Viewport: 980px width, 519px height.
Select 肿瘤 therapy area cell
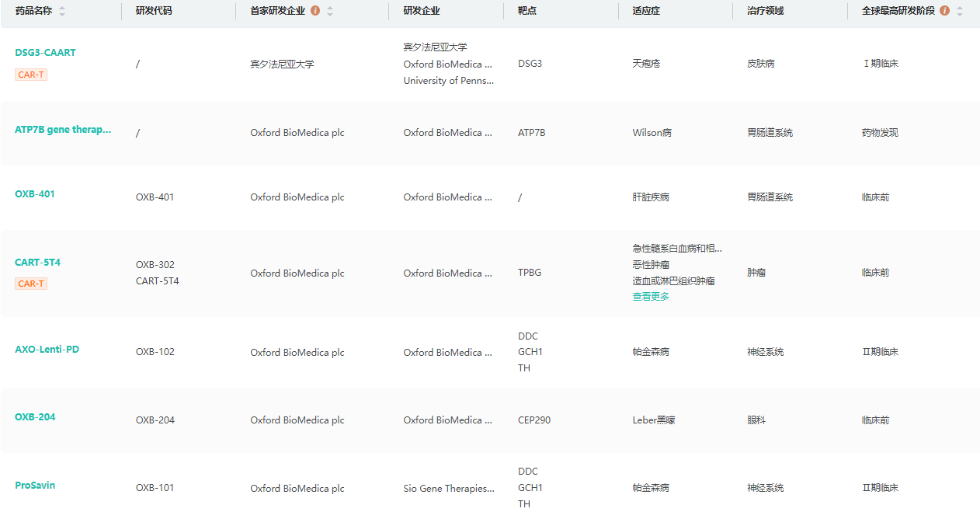[x=756, y=273]
